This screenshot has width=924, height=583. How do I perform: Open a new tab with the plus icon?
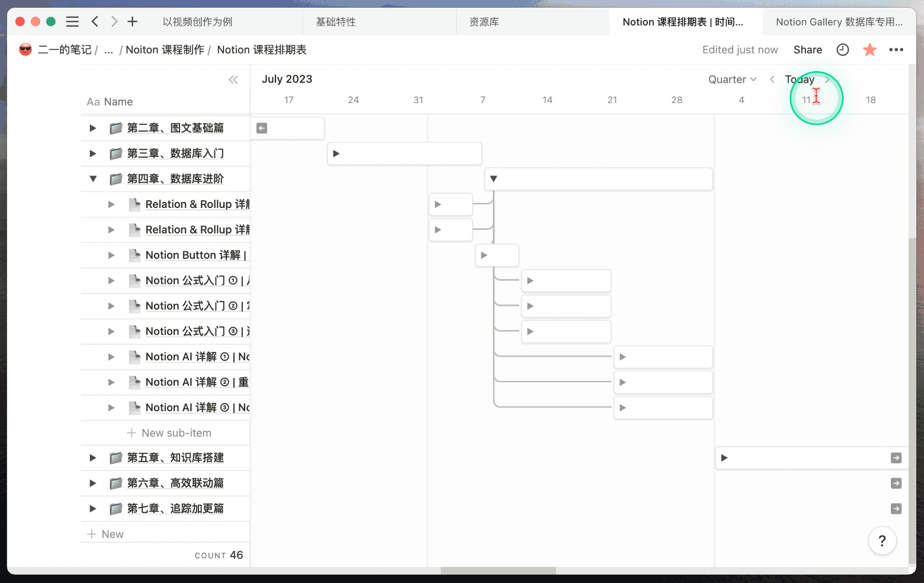[x=133, y=22]
